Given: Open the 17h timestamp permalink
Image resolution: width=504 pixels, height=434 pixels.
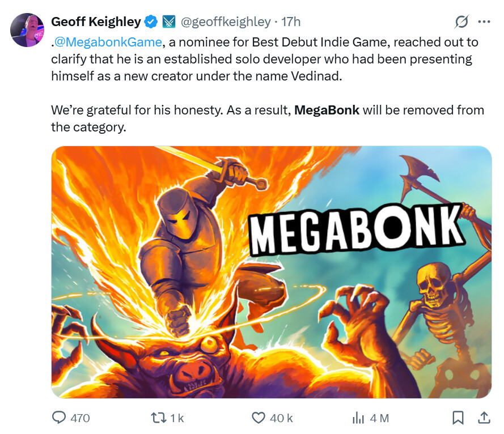Looking at the screenshot, I should (x=291, y=22).
